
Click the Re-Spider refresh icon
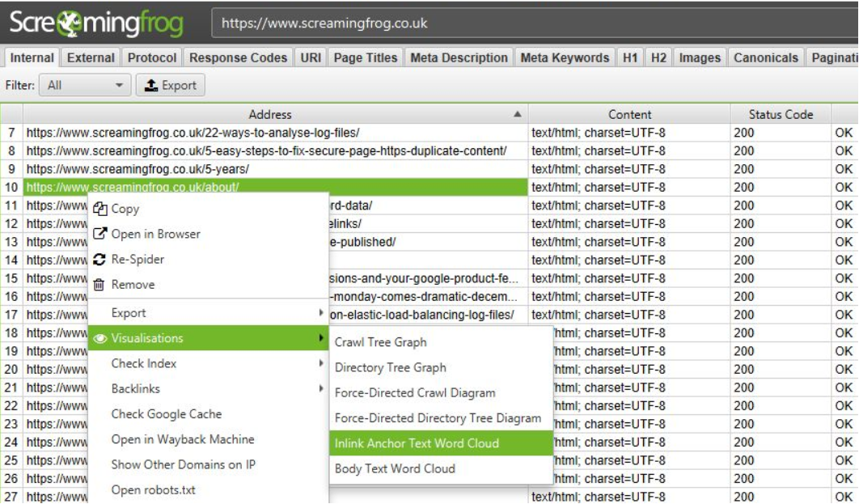tap(99, 259)
